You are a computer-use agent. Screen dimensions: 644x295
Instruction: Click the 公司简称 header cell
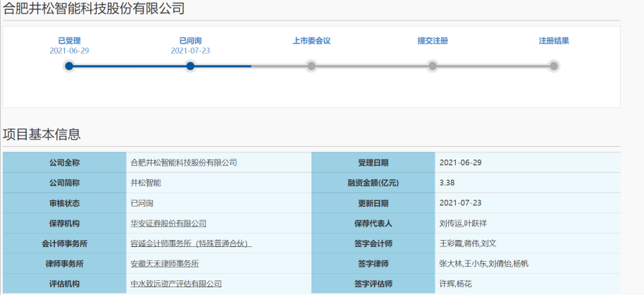coord(65,183)
